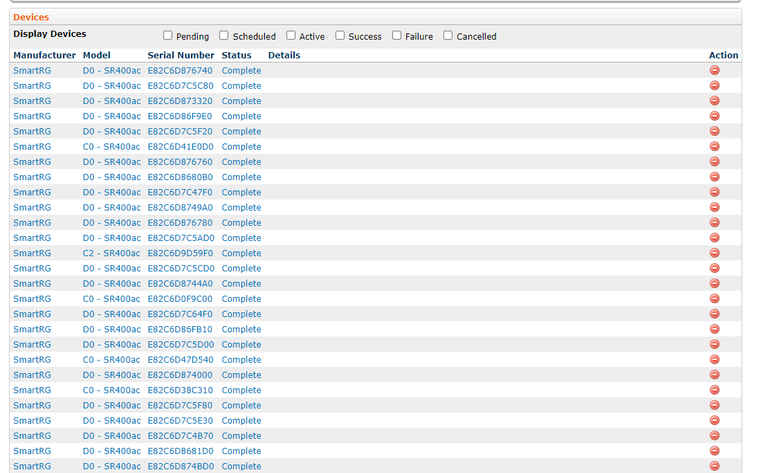Click remove icon for serial E82C6D47D540
The width and height of the screenshot is (779, 473).
pyautogui.click(x=714, y=359)
